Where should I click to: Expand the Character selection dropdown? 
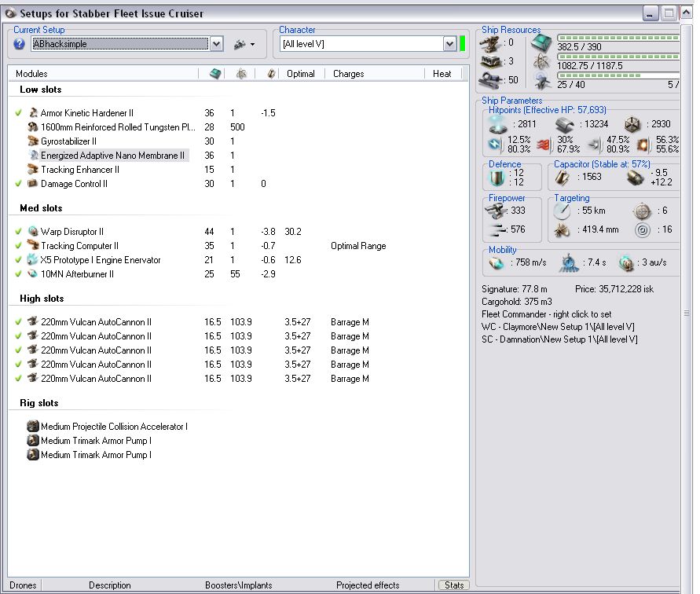pos(449,45)
